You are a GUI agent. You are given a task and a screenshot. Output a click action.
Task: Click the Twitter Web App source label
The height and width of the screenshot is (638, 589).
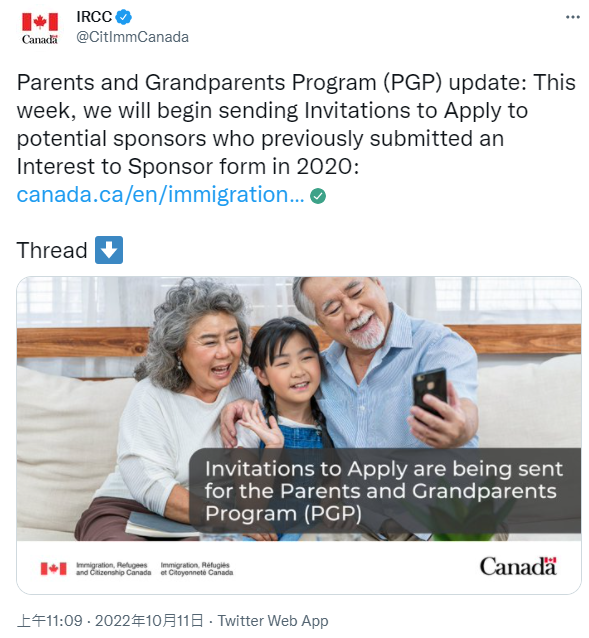pos(273,621)
